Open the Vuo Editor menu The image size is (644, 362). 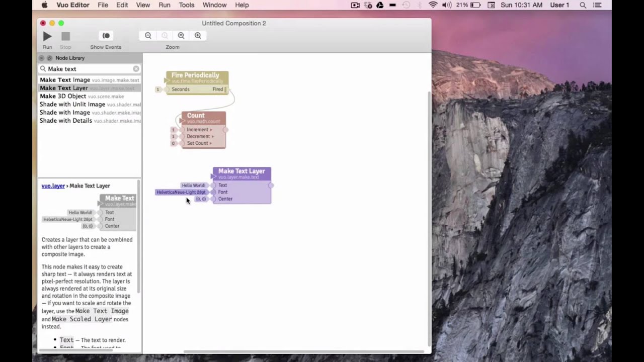coord(72,5)
